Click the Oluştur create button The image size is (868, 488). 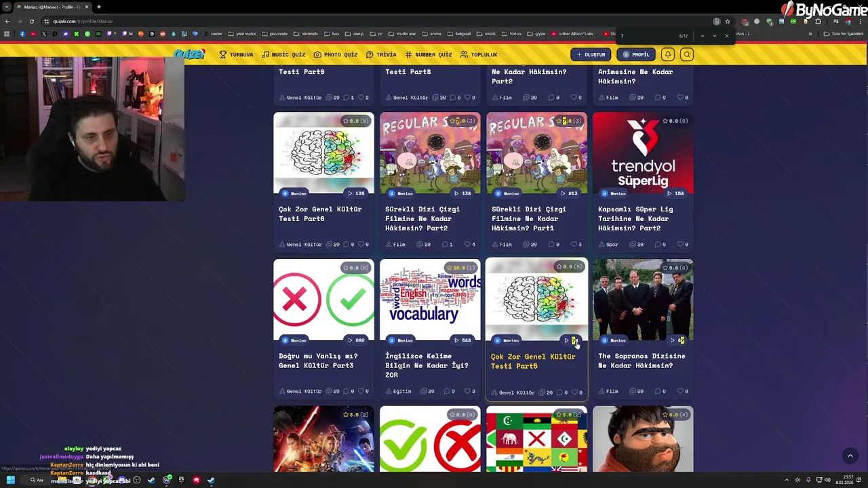pos(591,54)
